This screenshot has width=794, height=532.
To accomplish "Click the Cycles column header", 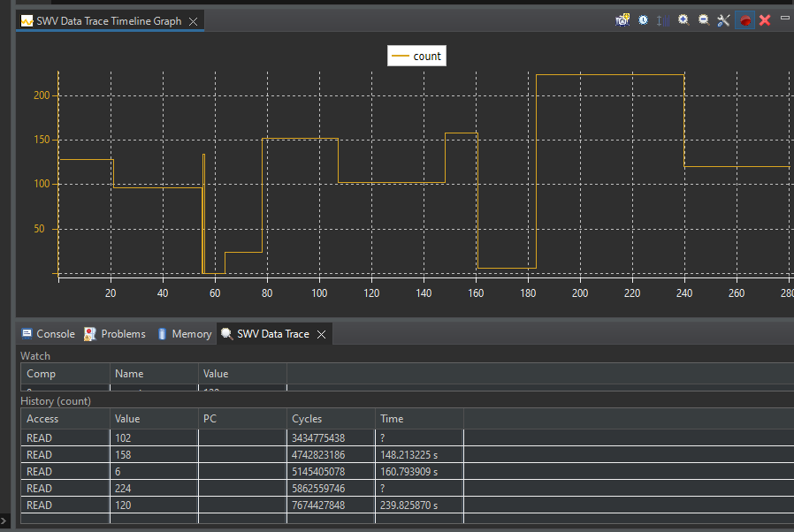I will pyautogui.click(x=332, y=419).
